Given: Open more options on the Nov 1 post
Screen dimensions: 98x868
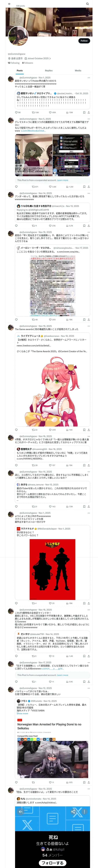Looking at the screenshot, I should click(89, 78).
